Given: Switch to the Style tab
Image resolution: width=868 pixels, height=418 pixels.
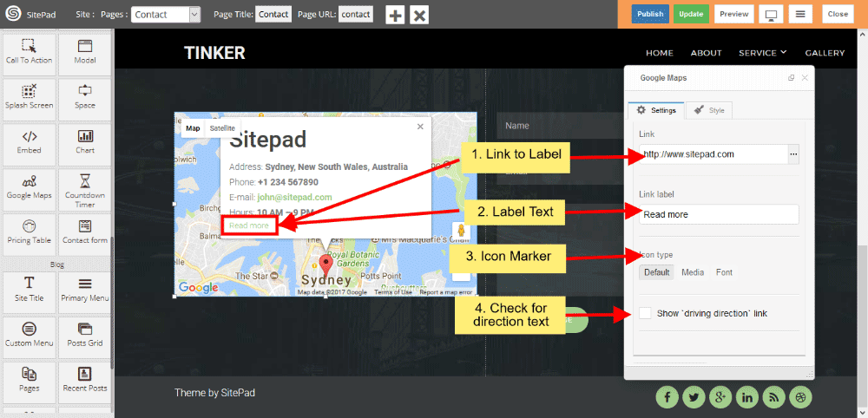Looking at the screenshot, I should coord(709,110).
